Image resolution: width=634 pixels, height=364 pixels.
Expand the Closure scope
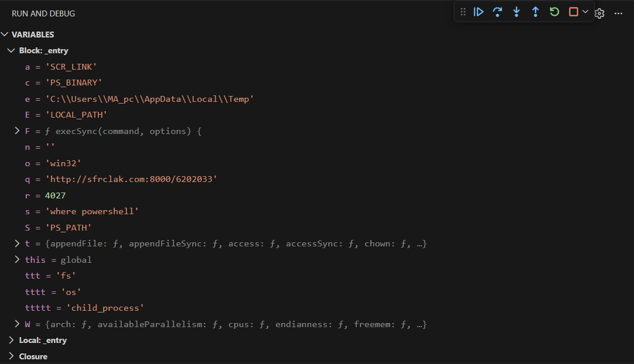coord(11,356)
